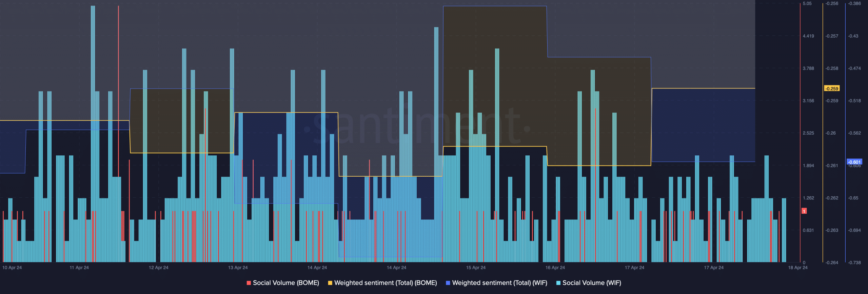This screenshot has height=294, width=868.
Task: Click the 3.156 axis value
Action: click(808, 101)
